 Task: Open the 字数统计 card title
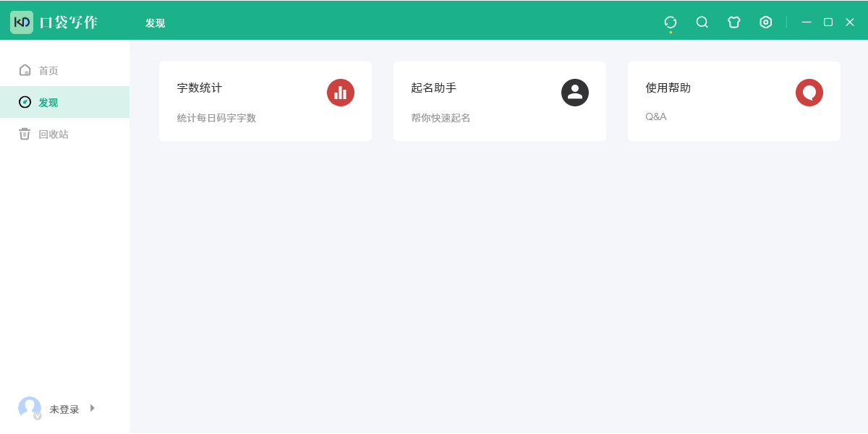click(x=200, y=88)
